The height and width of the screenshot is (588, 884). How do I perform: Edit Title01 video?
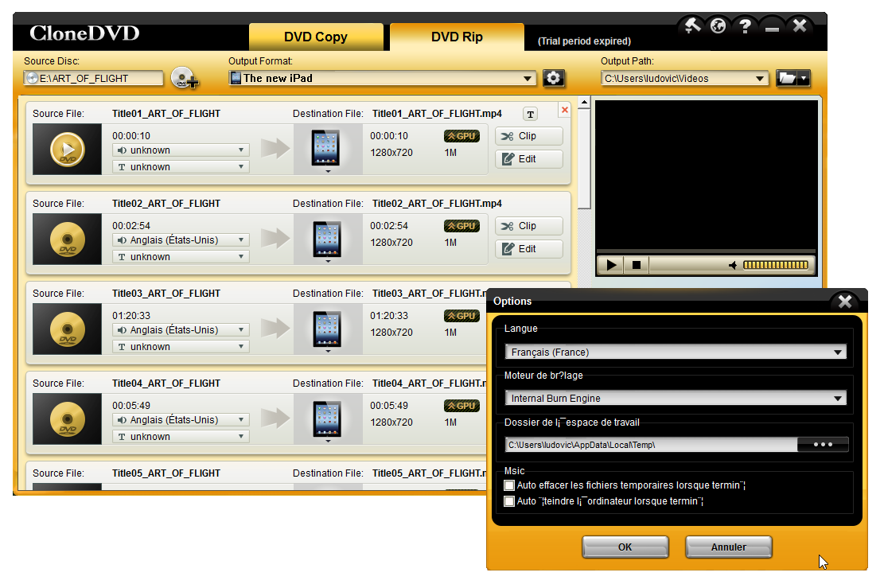coord(529,159)
